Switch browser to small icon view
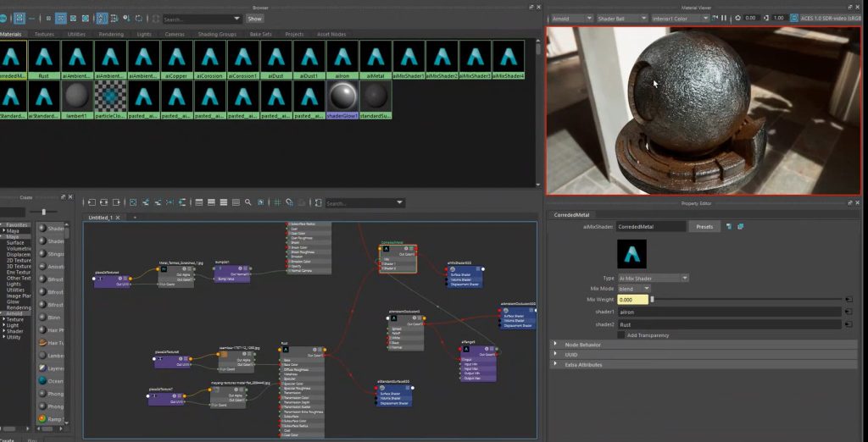The image size is (868, 442). 48,19
